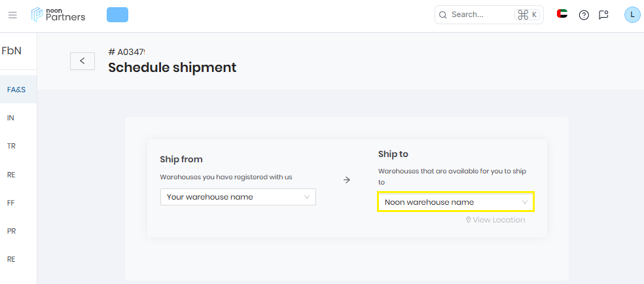Image resolution: width=644 pixels, height=284 pixels.
Task: Click chevron in Ship to dropdown
Action: tap(524, 202)
